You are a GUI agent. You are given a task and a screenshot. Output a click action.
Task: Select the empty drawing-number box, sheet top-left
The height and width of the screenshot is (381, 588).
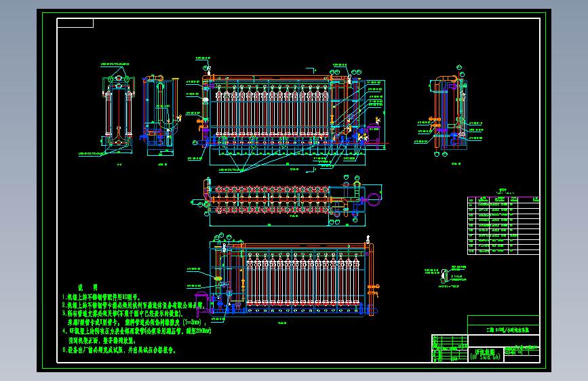coord(75,23)
